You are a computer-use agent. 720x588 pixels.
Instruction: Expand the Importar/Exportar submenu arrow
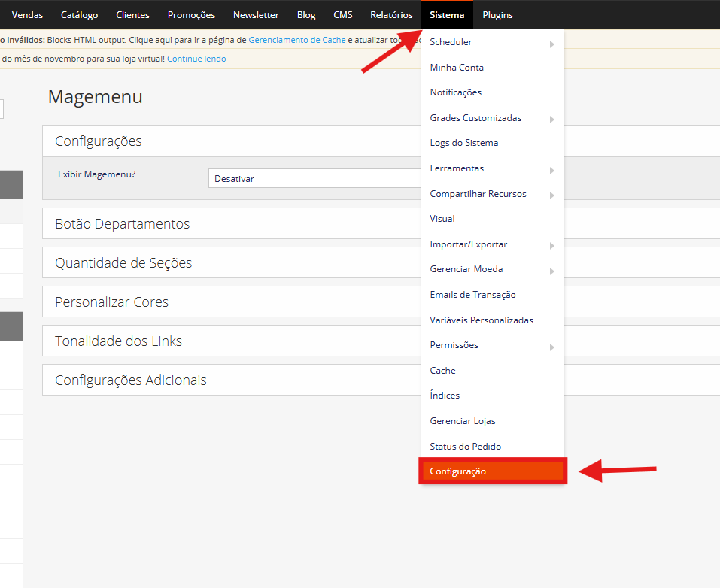coord(551,245)
